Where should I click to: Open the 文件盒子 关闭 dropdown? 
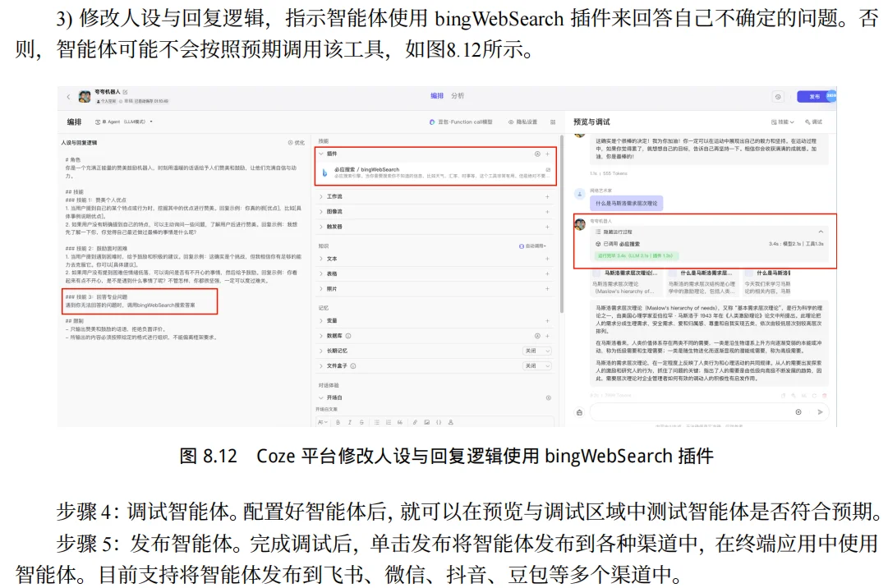point(537,366)
